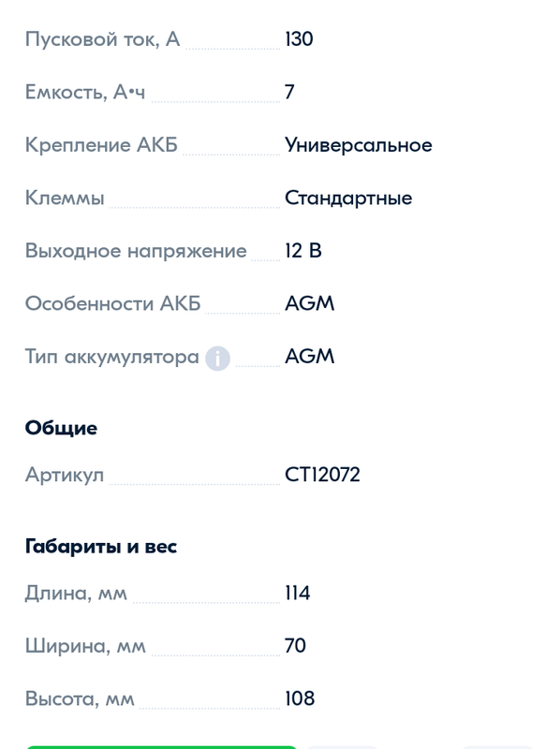Click the Стандартные terminals value

pyautogui.click(x=348, y=198)
